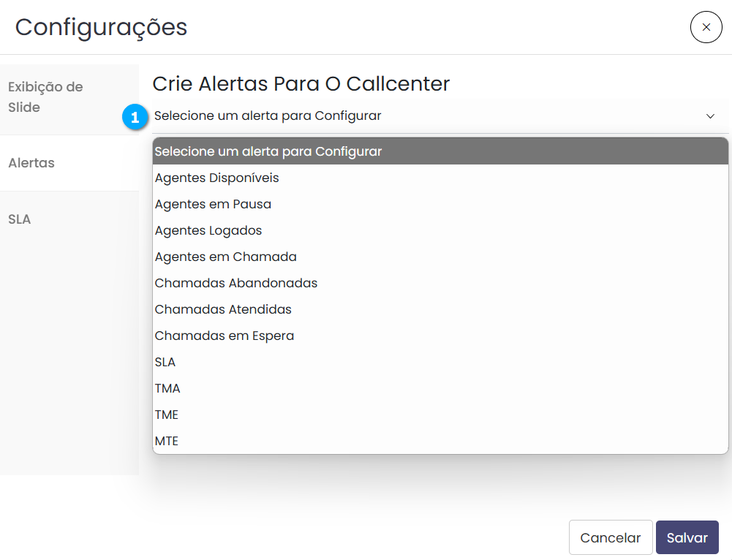Pick Chamadas Atendidas from dropdown
This screenshot has height=560, width=732.
pos(223,309)
